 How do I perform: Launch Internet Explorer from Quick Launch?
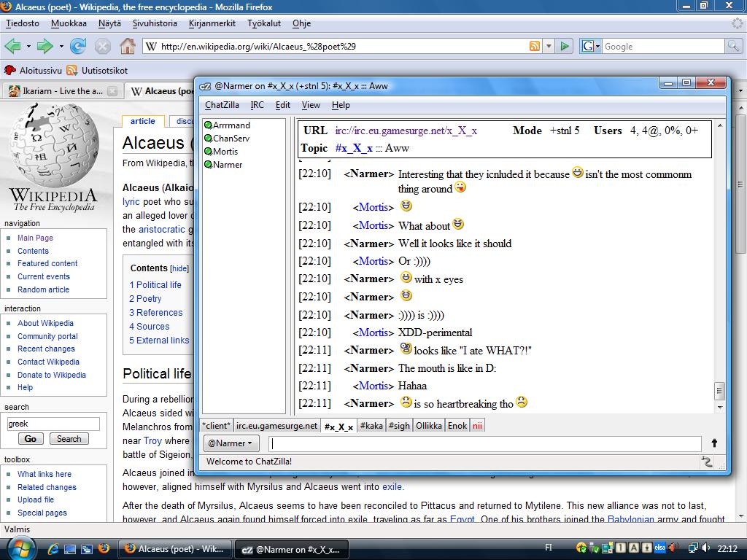pyautogui.click(x=53, y=549)
